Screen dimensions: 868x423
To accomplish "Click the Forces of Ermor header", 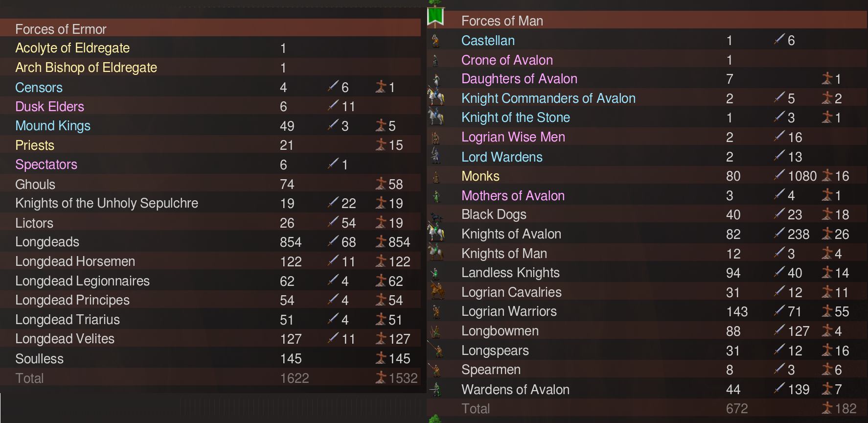I will [61, 29].
